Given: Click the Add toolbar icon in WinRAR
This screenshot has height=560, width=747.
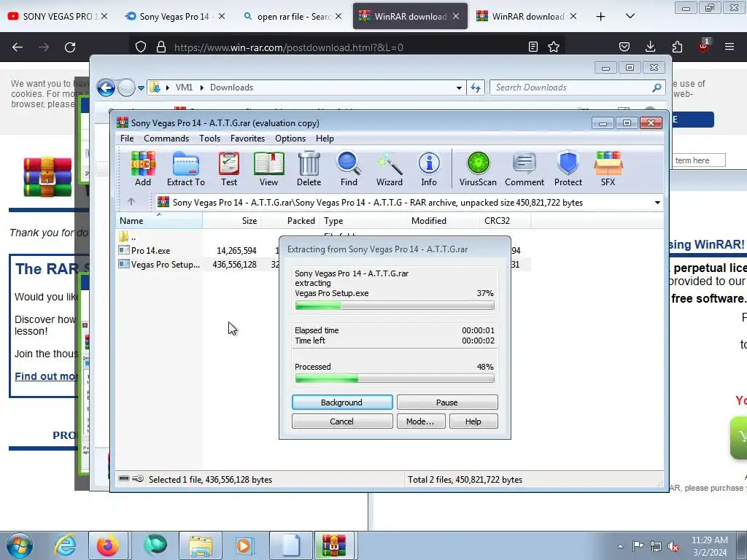Looking at the screenshot, I should 143,169.
